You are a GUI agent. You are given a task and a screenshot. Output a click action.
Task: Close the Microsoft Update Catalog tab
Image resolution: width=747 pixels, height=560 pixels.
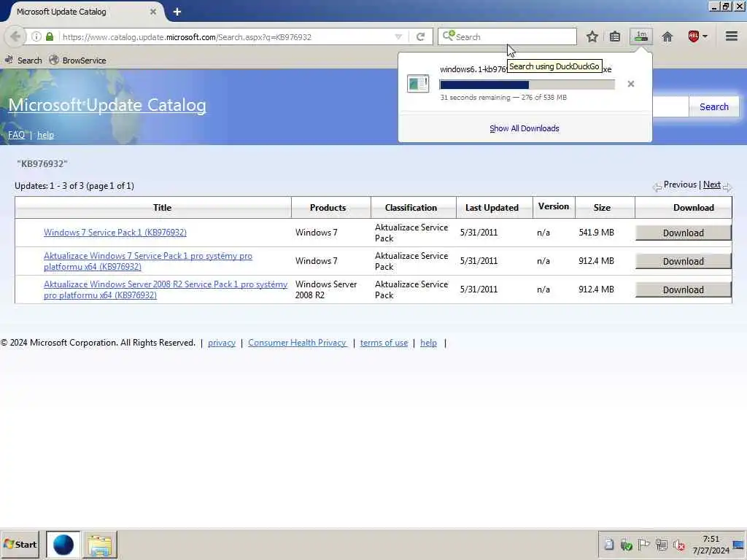click(153, 12)
